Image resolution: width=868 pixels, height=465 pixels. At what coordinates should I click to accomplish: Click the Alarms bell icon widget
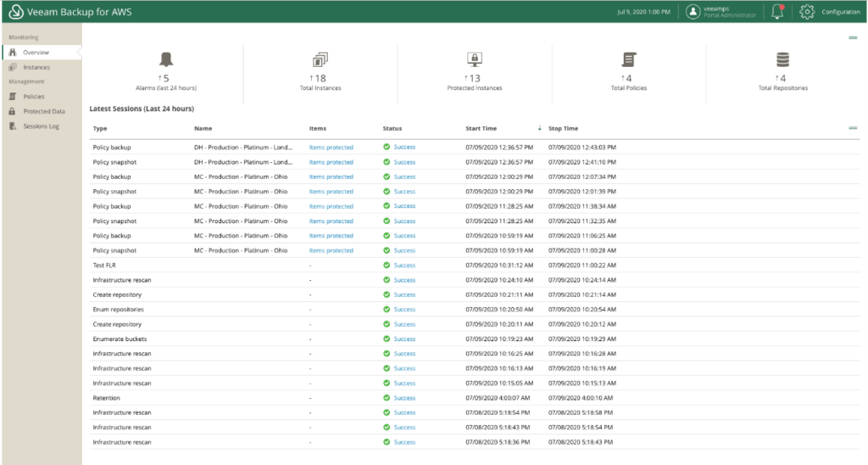click(166, 59)
